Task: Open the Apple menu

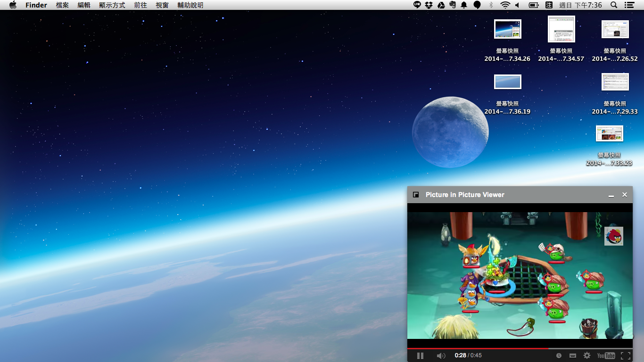Action: [x=13, y=5]
